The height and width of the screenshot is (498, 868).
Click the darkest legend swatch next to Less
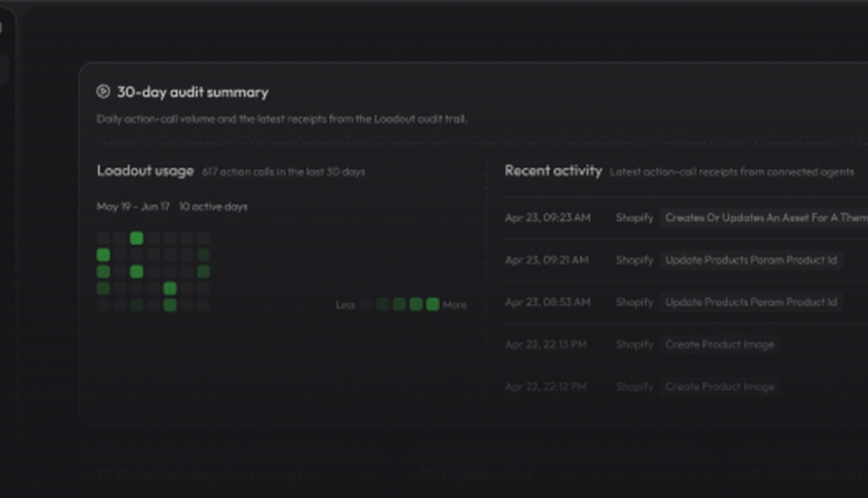[366, 304]
